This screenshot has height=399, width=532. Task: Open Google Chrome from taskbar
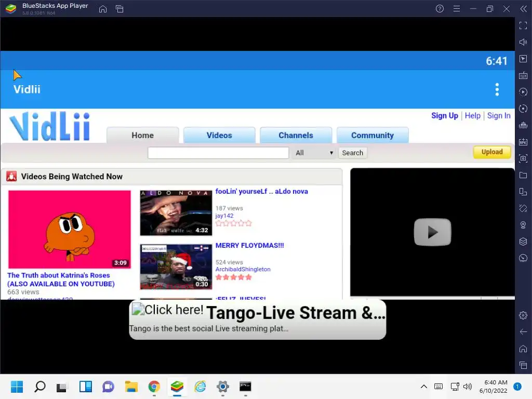[x=154, y=387]
